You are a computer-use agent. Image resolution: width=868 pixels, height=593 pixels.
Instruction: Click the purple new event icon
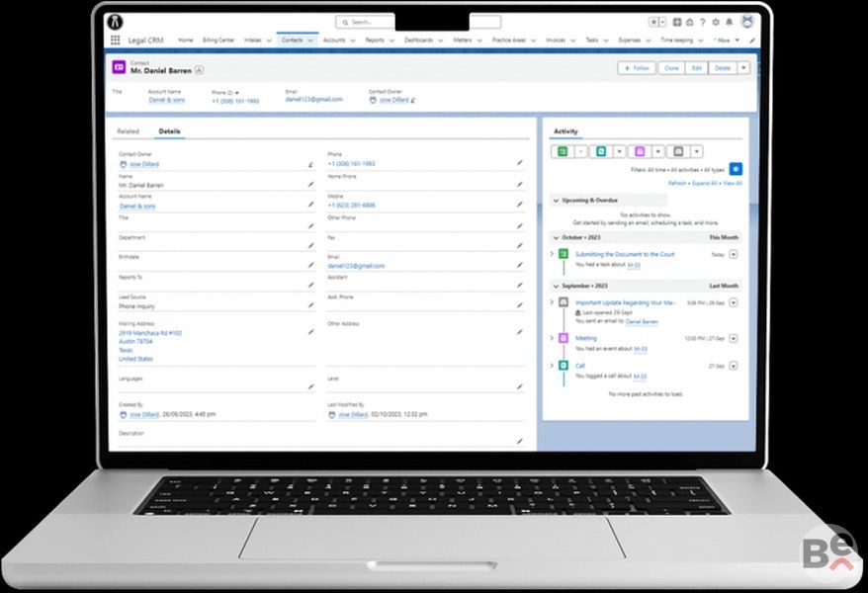pyautogui.click(x=640, y=151)
